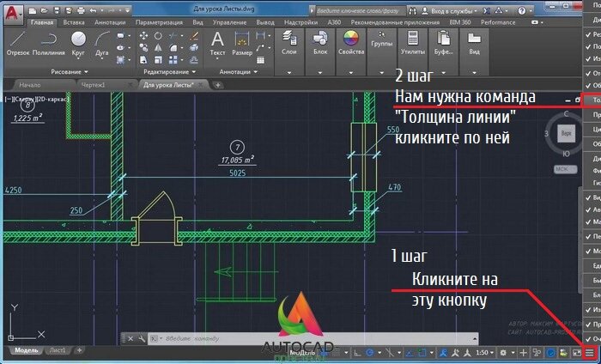Open the МСК coordinate system dropdown
Image resolution: width=601 pixels, height=364 pixels.
click(x=565, y=169)
